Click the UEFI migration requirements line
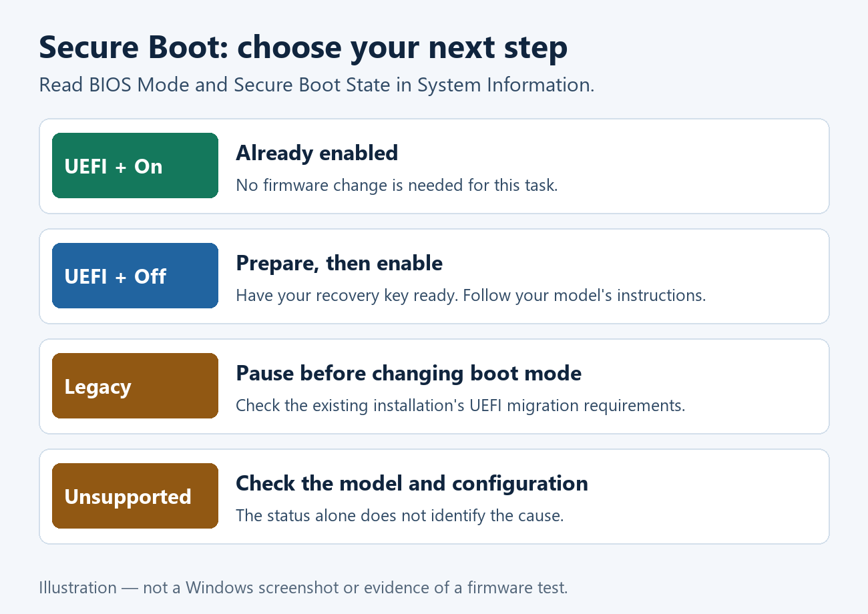Viewport: 868px width, 614px height. coord(461,405)
